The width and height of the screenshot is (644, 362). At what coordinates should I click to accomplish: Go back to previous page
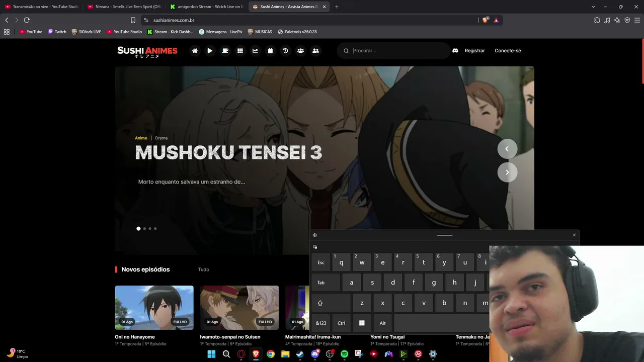pos(7,20)
